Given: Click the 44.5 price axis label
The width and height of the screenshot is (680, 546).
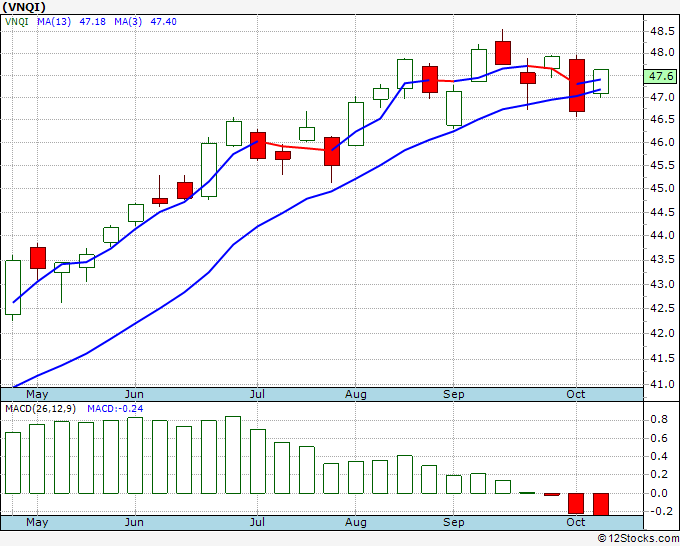Looking at the screenshot, I should 662,212.
